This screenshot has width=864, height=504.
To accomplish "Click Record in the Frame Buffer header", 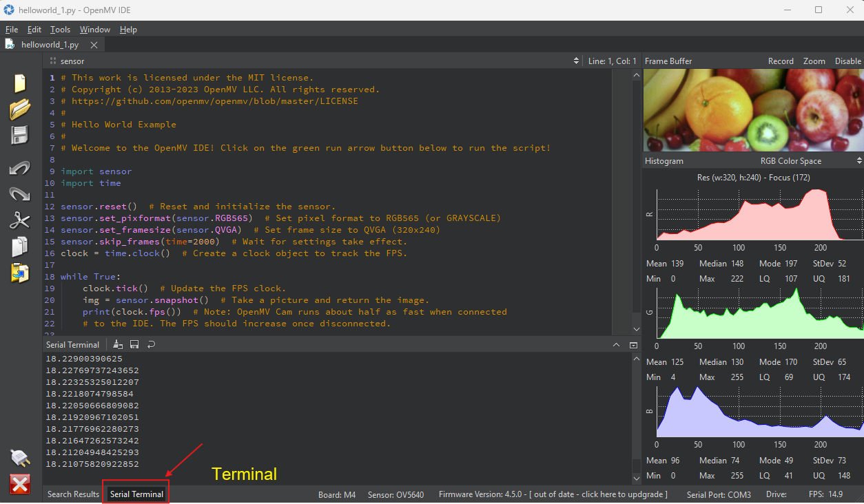I will (x=781, y=61).
